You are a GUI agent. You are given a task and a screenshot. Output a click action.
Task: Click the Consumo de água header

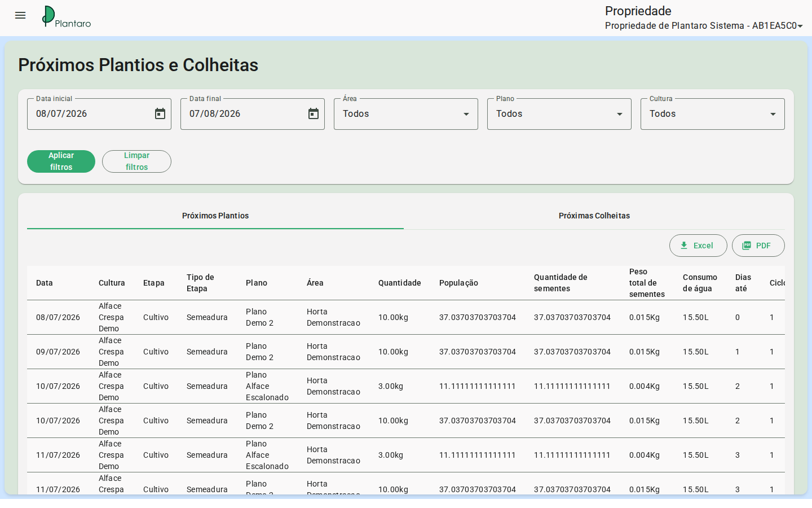700,283
